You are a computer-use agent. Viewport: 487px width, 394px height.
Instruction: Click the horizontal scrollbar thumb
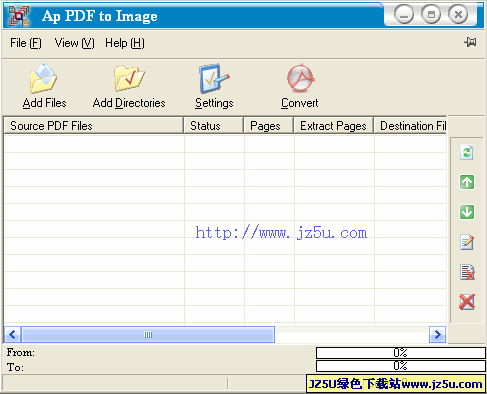pos(148,334)
